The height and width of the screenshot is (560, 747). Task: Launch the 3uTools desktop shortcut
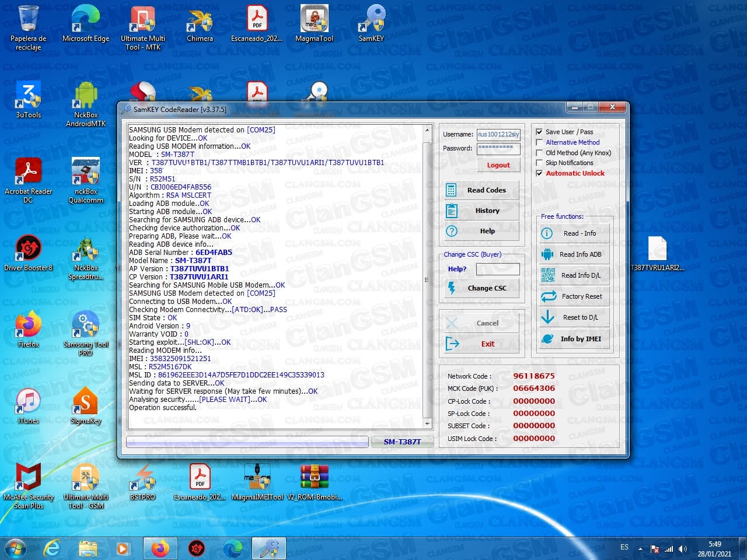28,100
